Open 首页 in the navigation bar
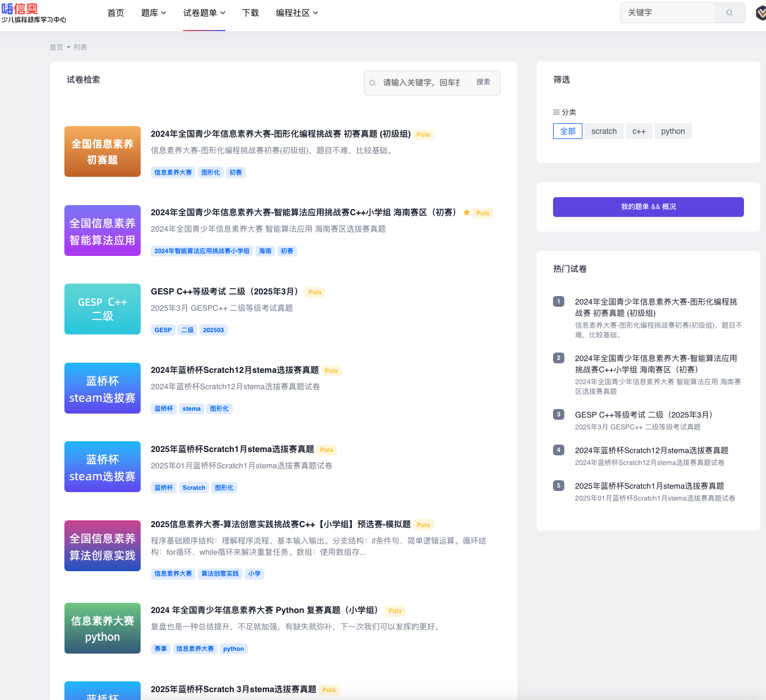Screen dimensions: 766x700 [x=116, y=13]
